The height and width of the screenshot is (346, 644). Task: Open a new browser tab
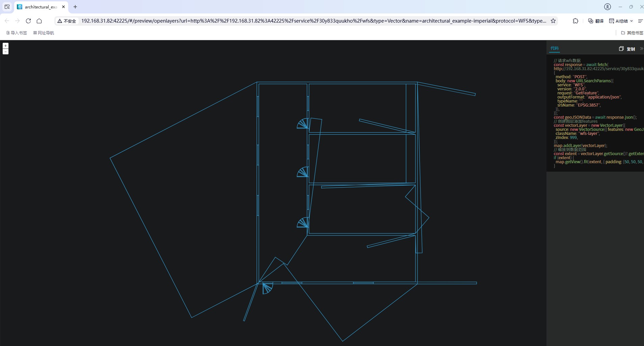[x=75, y=7]
